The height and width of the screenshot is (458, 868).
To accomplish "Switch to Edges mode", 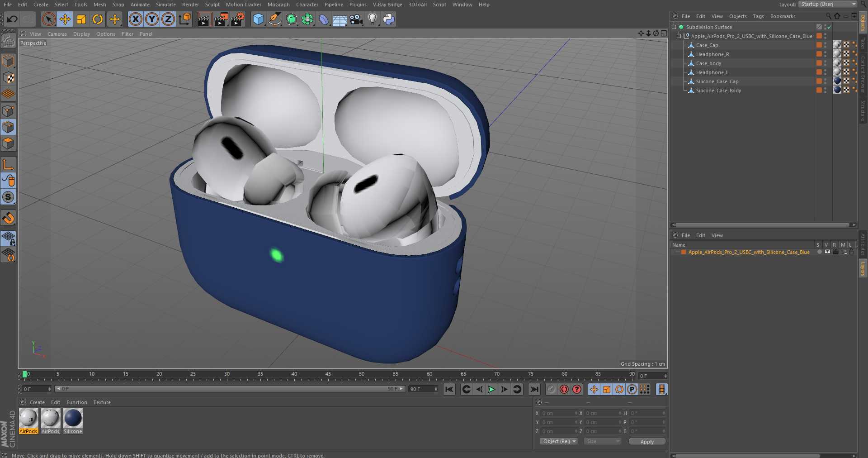I will click(8, 127).
